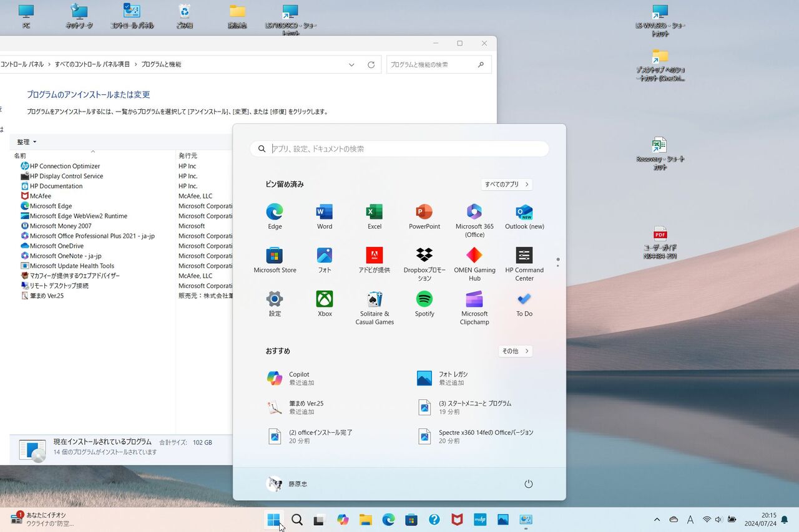Expand その他 recommended items
This screenshot has width=799, height=532.
click(x=516, y=351)
